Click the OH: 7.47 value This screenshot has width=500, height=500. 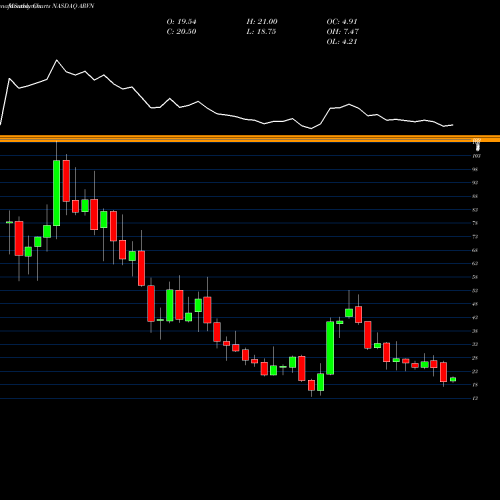click(343, 32)
